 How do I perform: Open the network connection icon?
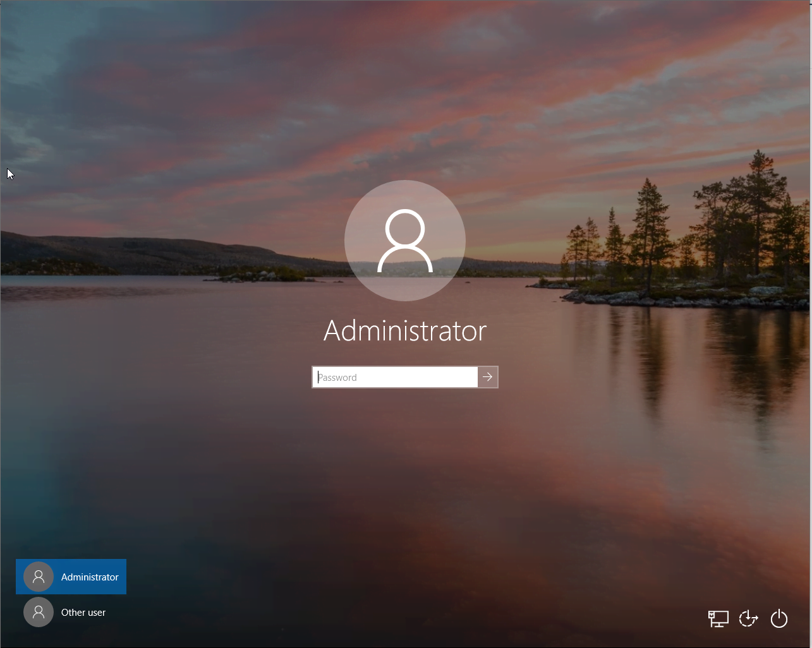[718, 618]
